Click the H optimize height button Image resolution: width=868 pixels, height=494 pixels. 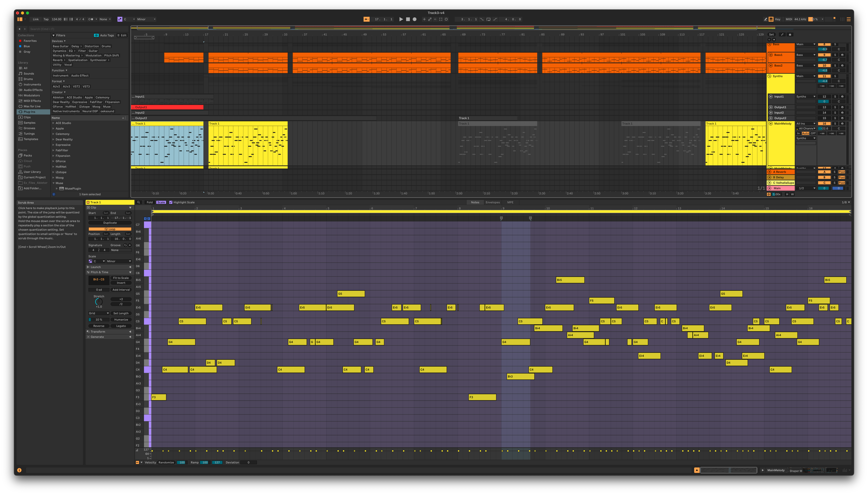click(787, 194)
